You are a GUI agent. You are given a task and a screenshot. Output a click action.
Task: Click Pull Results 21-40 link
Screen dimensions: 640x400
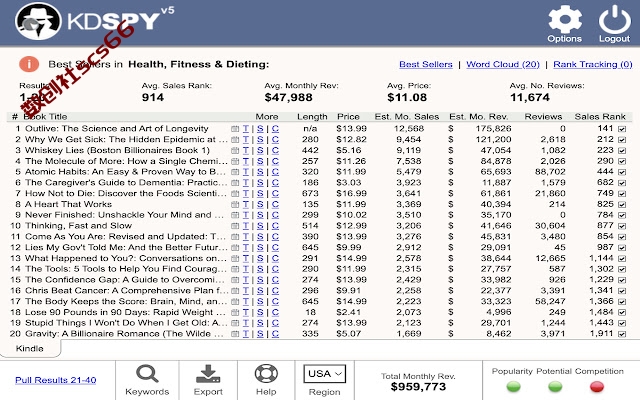56,380
